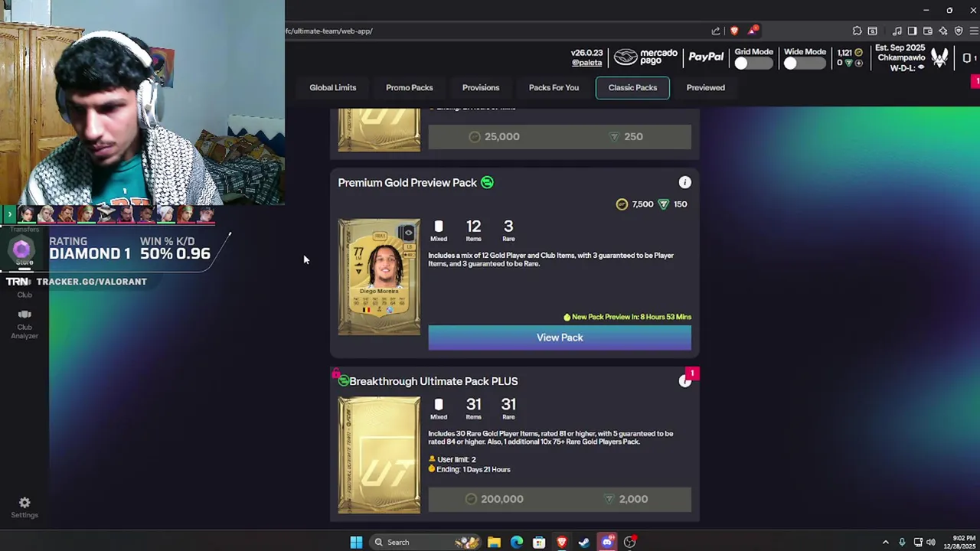Viewport: 980px width, 551px height.
Task: Toggle the Wide Mode switch
Action: tap(804, 64)
